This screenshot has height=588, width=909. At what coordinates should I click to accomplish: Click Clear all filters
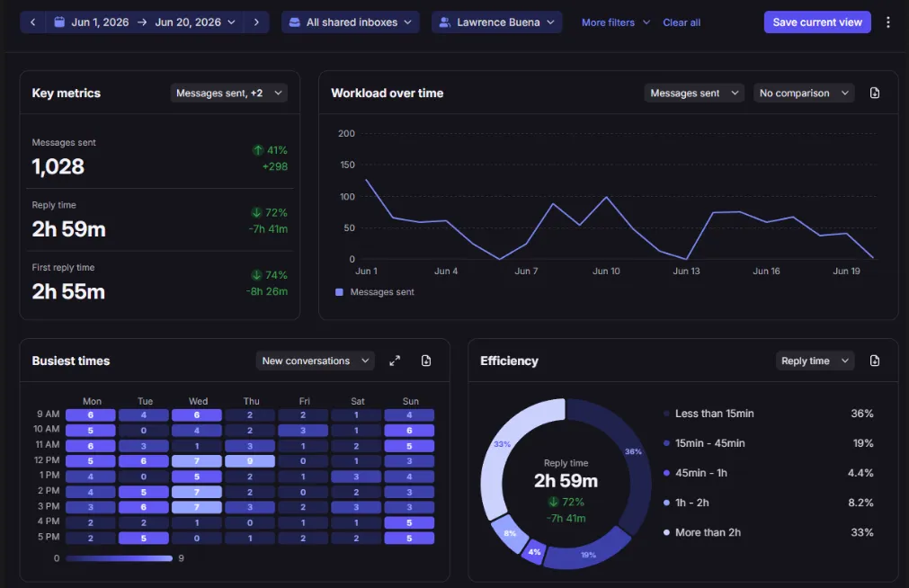pyautogui.click(x=682, y=22)
